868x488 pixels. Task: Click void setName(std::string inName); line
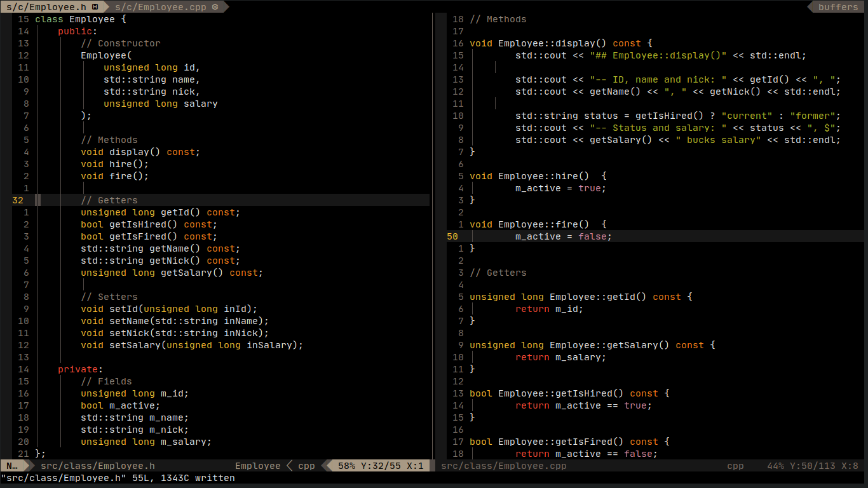[175, 321]
